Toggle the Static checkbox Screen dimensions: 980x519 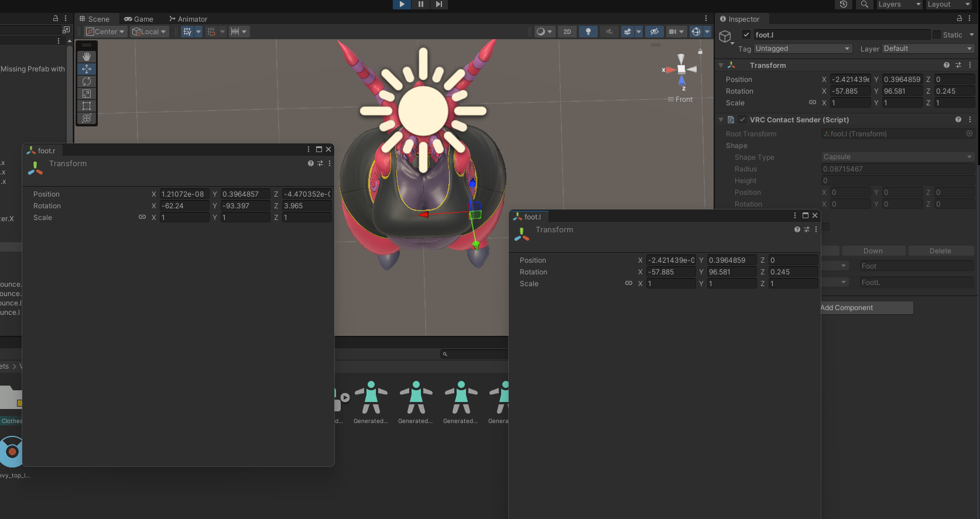[937, 35]
